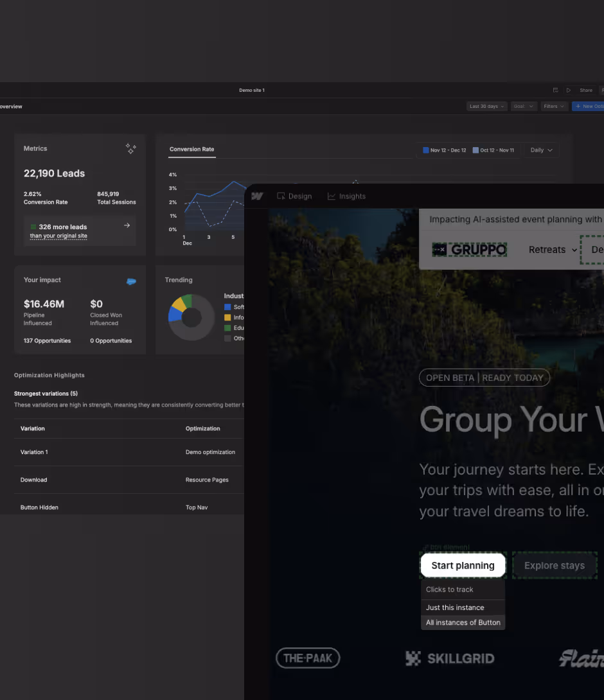Click the arrow next to 326 more leads
604x700 pixels.
click(x=127, y=225)
